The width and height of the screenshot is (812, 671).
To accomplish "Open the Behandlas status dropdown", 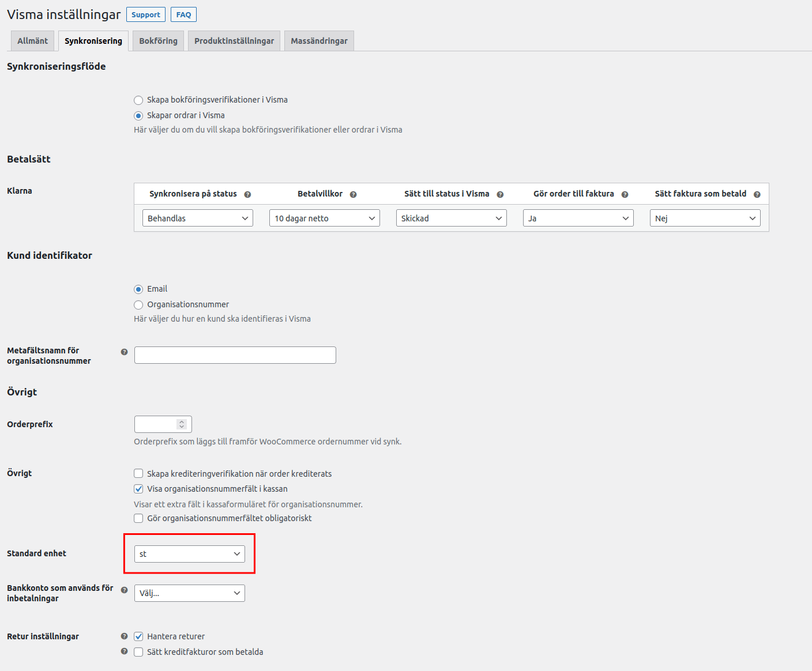I will point(197,218).
